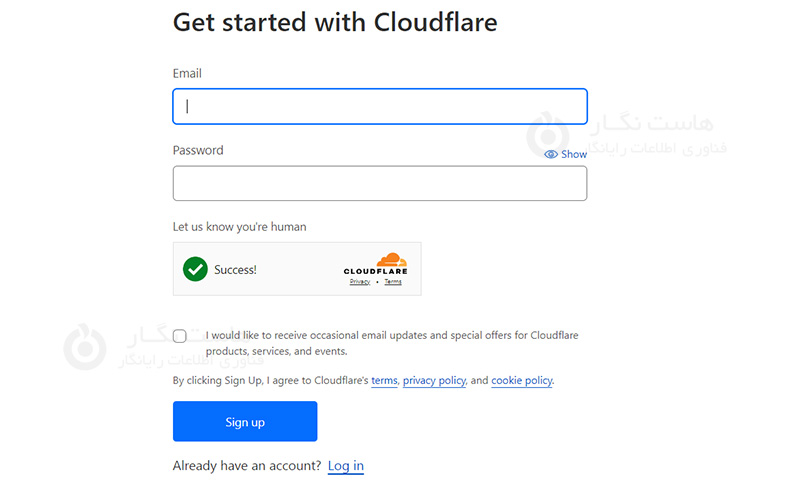Click the "Let us know you're human" label

click(x=239, y=227)
